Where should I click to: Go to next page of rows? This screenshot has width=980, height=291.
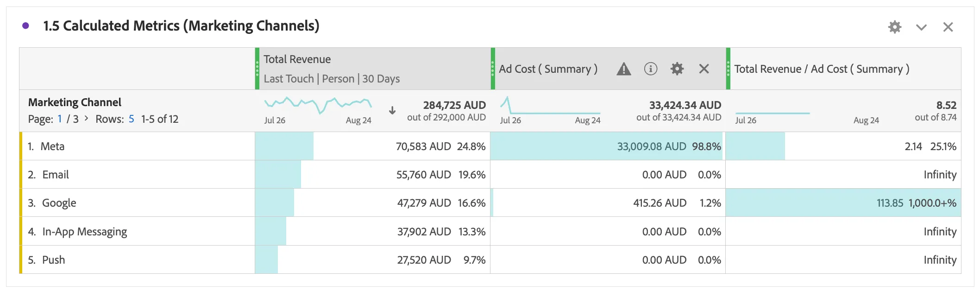click(86, 119)
